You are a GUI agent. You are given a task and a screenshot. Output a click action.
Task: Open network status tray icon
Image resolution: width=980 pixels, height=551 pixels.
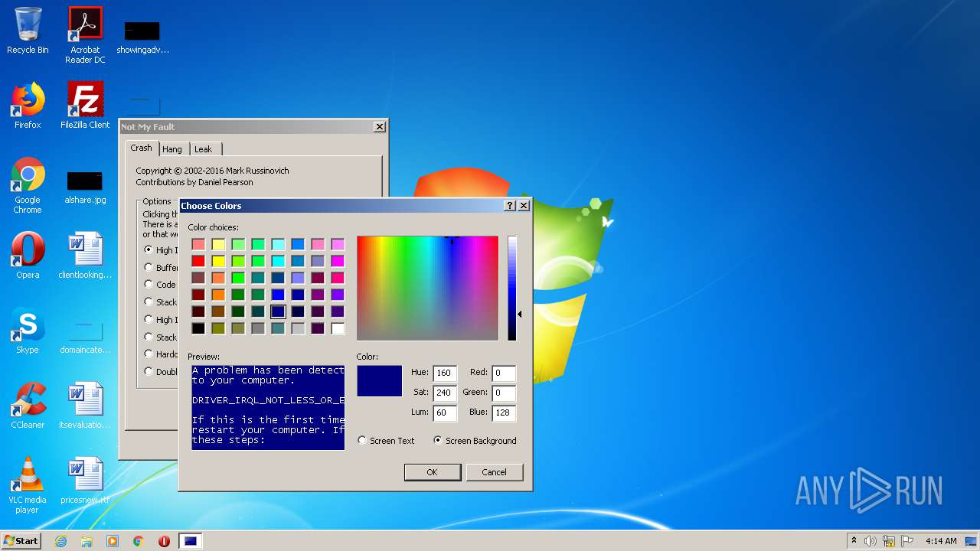(x=888, y=541)
